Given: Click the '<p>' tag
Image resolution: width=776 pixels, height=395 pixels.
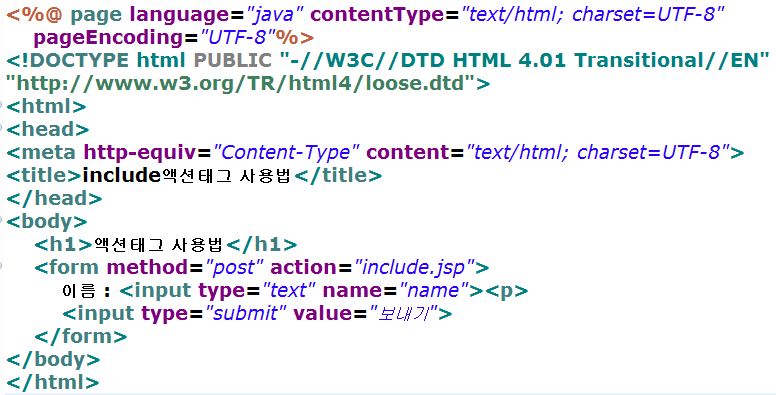Looking at the screenshot, I should (x=506, y=291).
